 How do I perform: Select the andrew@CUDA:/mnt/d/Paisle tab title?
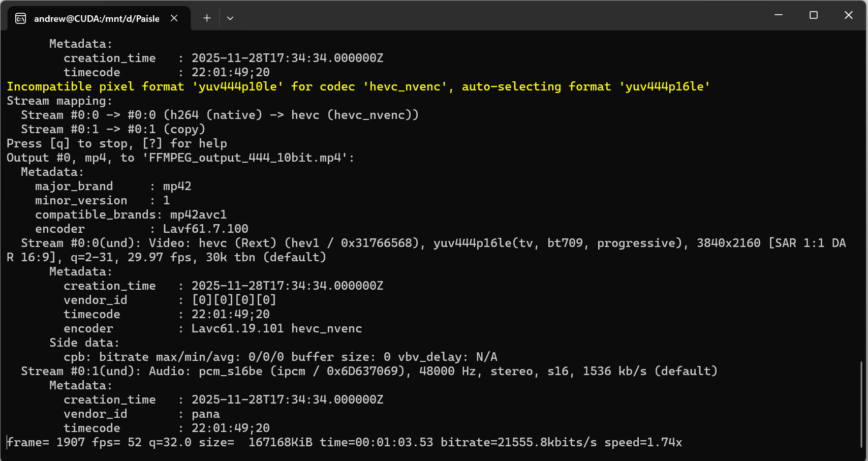(97, 19)
